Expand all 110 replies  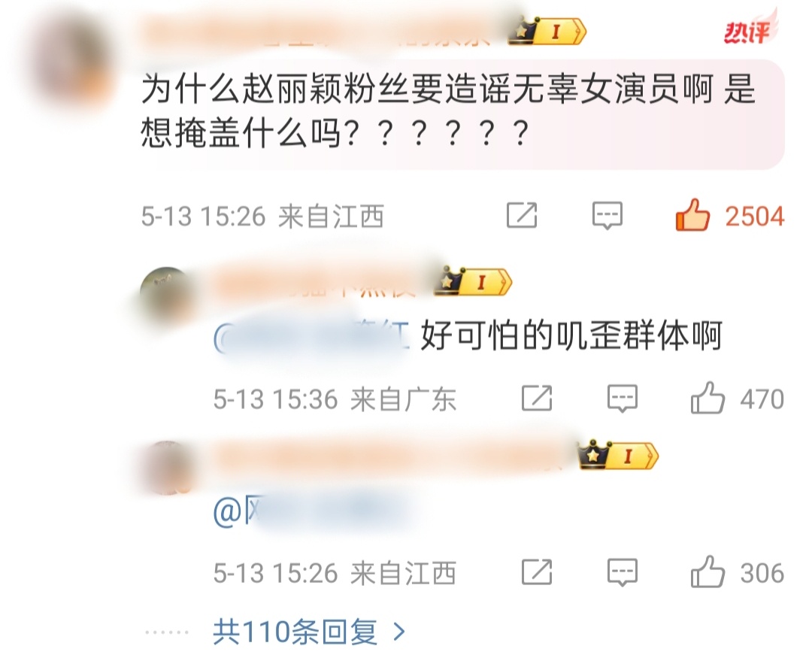click(x=309, y=632)
